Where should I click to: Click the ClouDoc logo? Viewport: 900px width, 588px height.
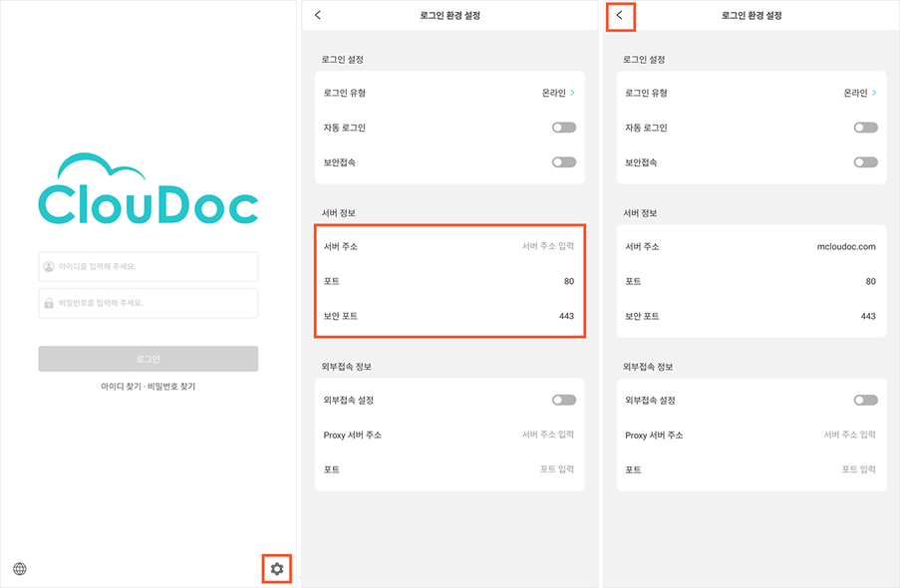click(x=149, y=189)
